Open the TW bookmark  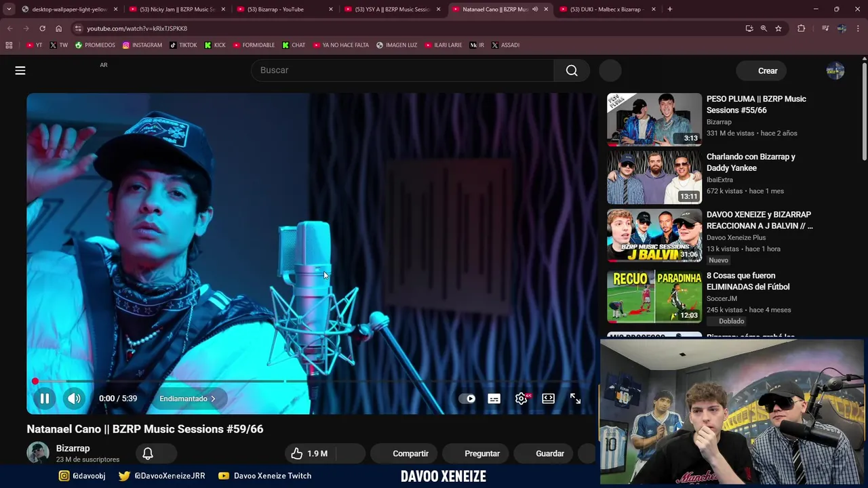(59, 45)
